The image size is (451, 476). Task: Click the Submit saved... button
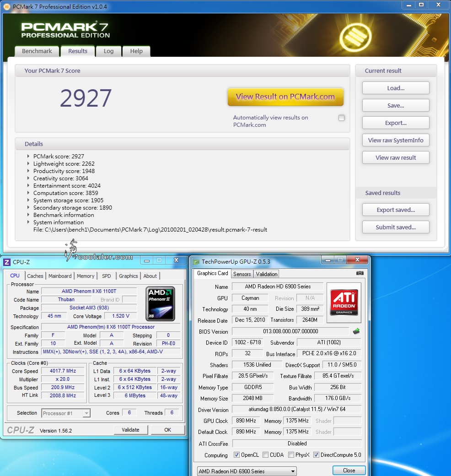pyautogui.click(x=396, y=227)
